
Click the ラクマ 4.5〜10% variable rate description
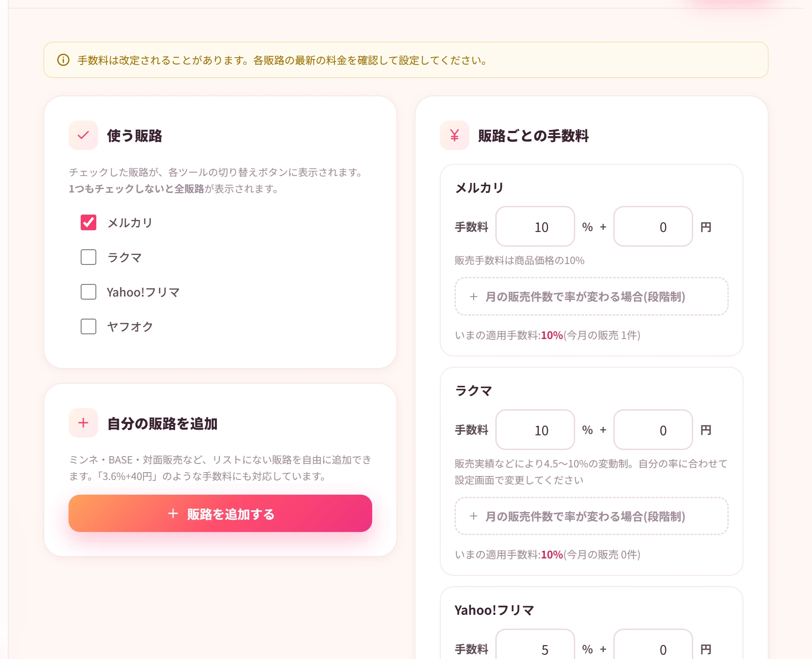pyautogui.click(x=591, y=472)
